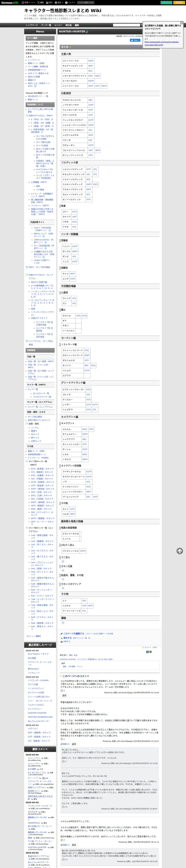Click the Facebook Like button

point(135,40)
